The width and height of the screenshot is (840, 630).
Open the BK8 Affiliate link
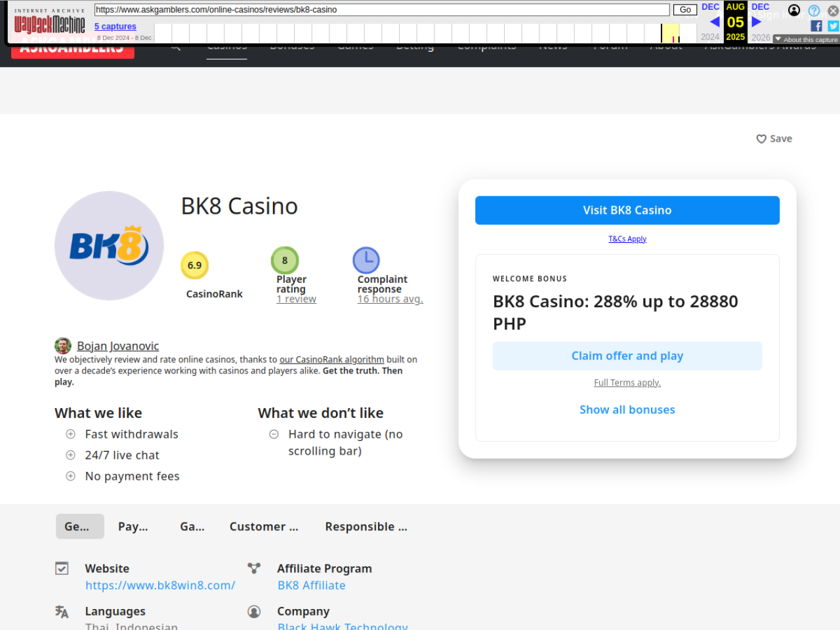[x=312, y=585]
